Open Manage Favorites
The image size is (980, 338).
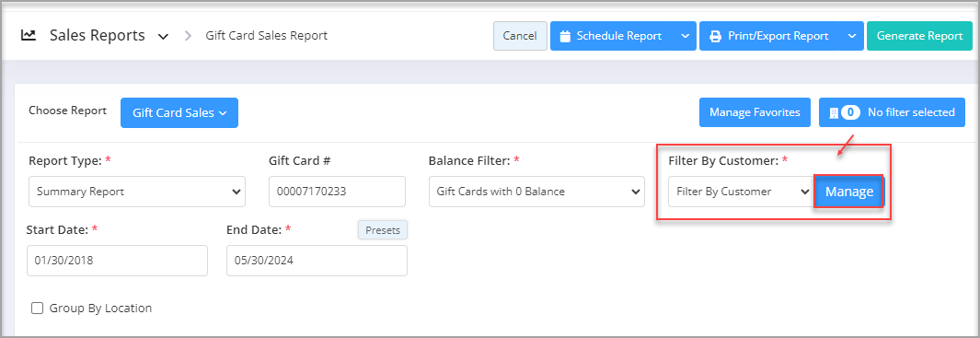[x=755, y=112]
